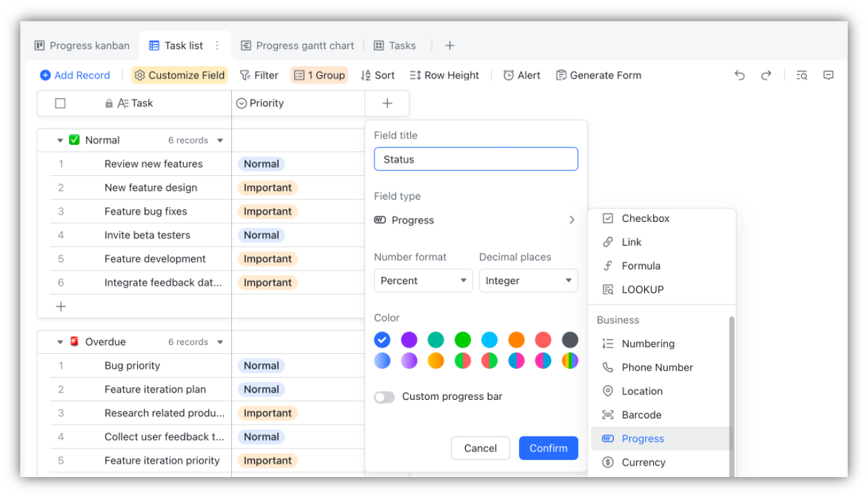Select the Checkbox field type
This screenshot has width=868, height=498.
pyautogui.click(x=645, y=219)
